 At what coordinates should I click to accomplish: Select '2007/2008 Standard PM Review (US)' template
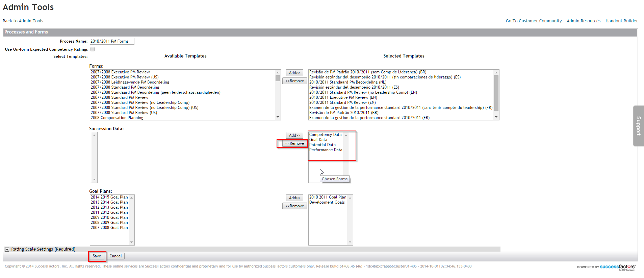tap(183, 113)
